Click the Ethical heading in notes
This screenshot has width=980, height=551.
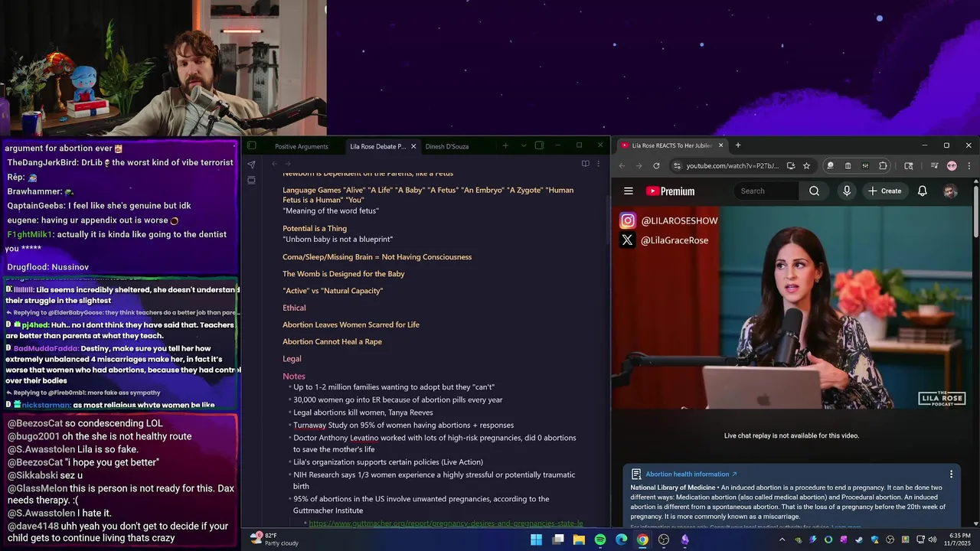(294, 308)
